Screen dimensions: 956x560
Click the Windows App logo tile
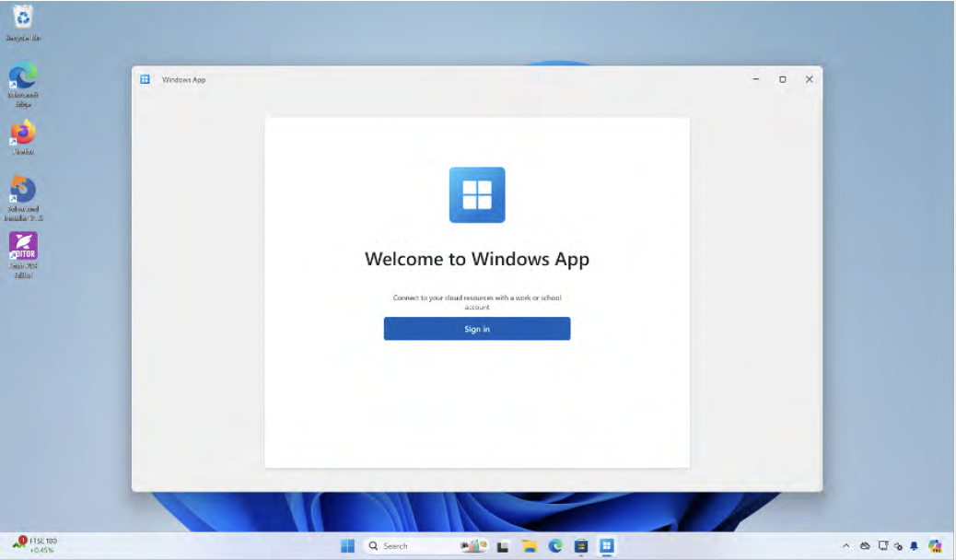click(477, 194)
